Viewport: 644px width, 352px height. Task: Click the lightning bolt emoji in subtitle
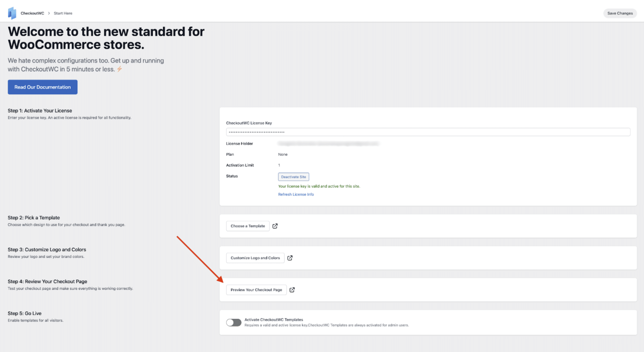point(119,69)
